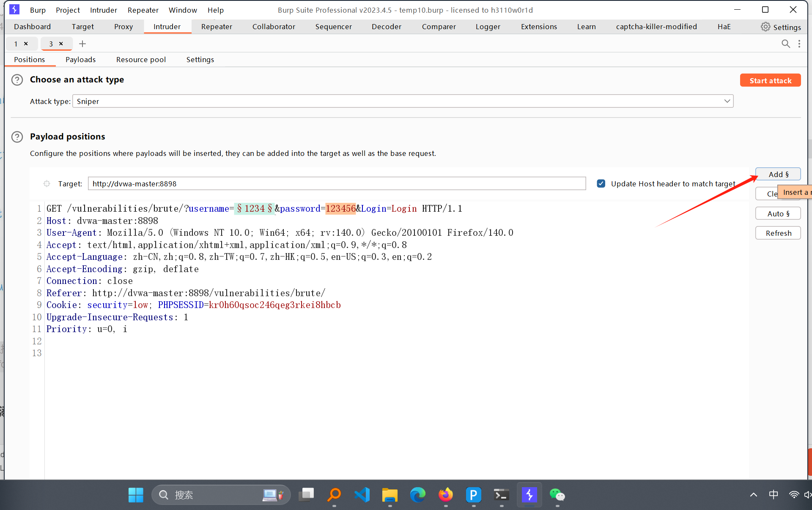Open Task View in the taskbar

[x=306, y=495]
